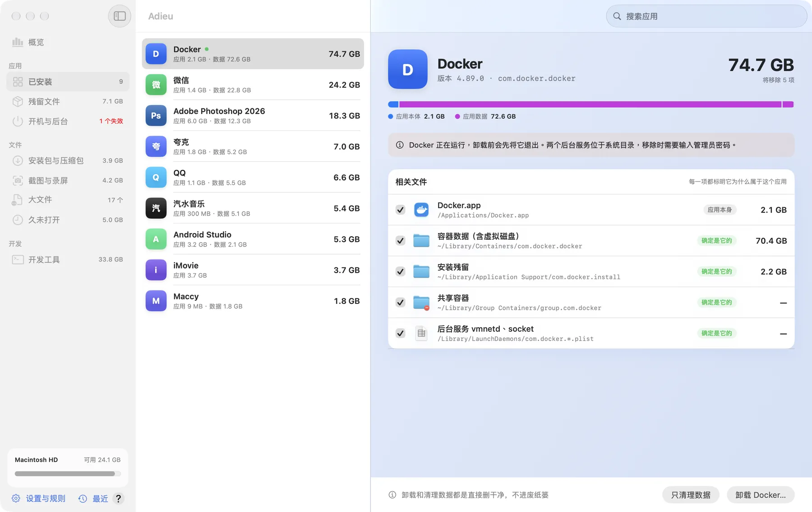Screen dimensions: 812x512
Task: Uncheck the 安装残留 checkbox
Action: point(401,271)
